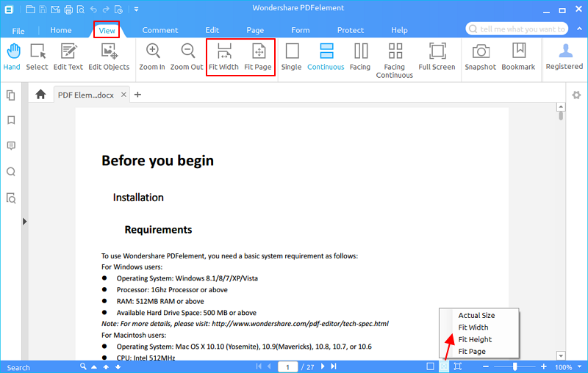Expand the left sidebar with the triangle arrow
This screenshot has height=373, width=588.
25,221
